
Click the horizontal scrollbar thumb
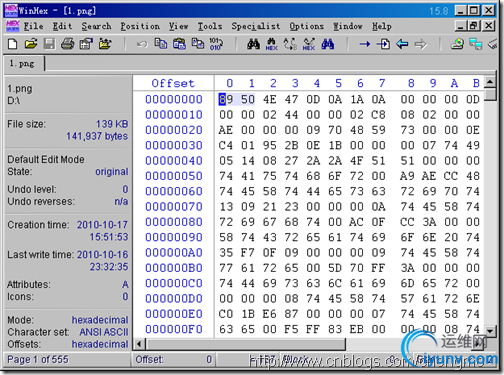tap(245, 344)
